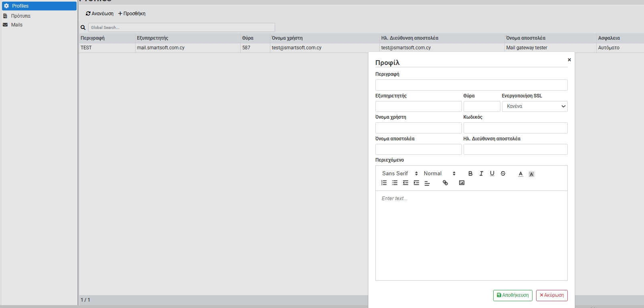Click the 1 / 1 page indicator
The height and width of the screenshot is (308, 644).
[85, 300]
